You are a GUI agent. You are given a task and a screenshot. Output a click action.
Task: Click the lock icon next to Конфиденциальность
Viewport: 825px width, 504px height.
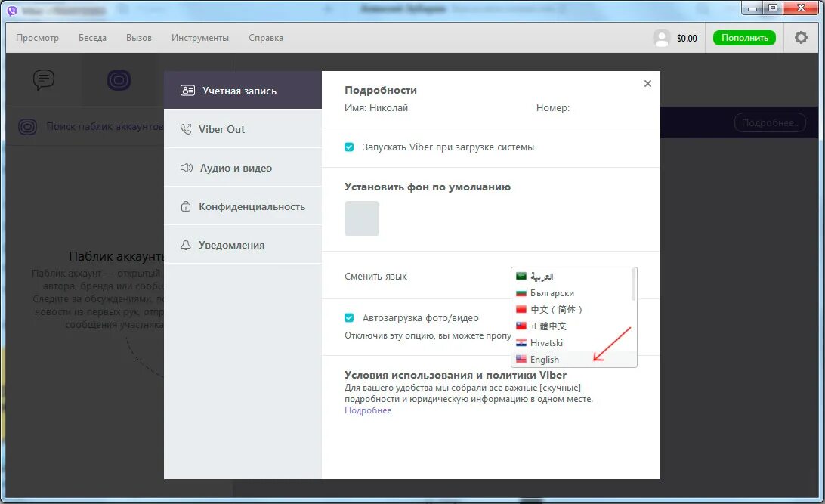(186, 206)
